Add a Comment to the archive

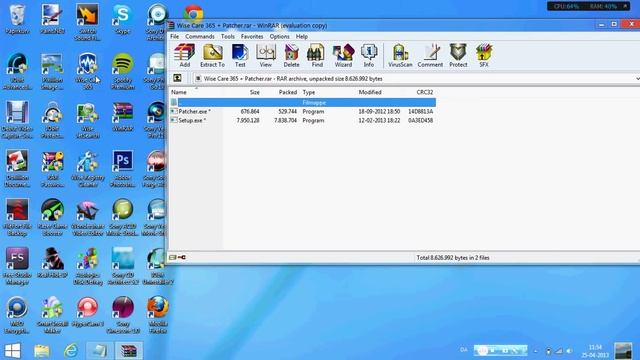pyautogui.click(x=430, y=55)
